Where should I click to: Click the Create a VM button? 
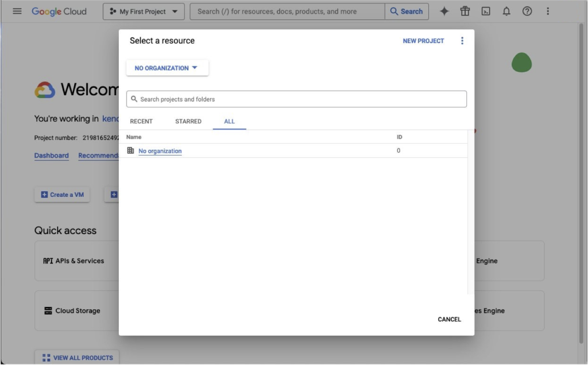tap(61, 194)
